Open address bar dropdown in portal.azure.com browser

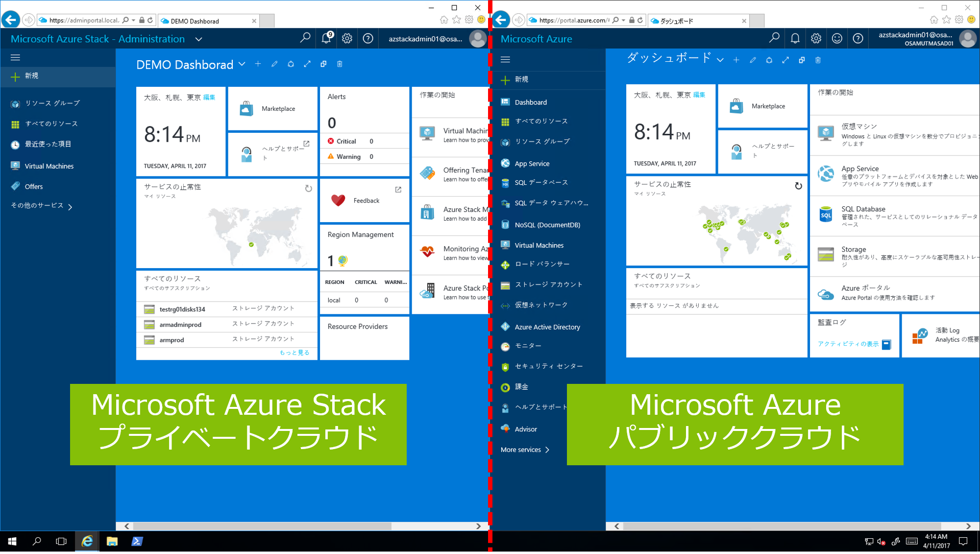point(623,20)
